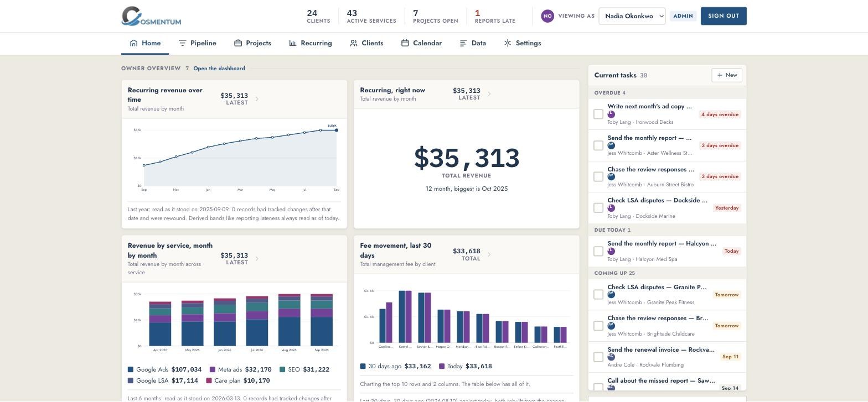Image resolution: width=868 pixels, height=402 pixels.
Task: Check off Rockvale renewal invoice task
Action: pyautogui.click(x=598, y=357)
